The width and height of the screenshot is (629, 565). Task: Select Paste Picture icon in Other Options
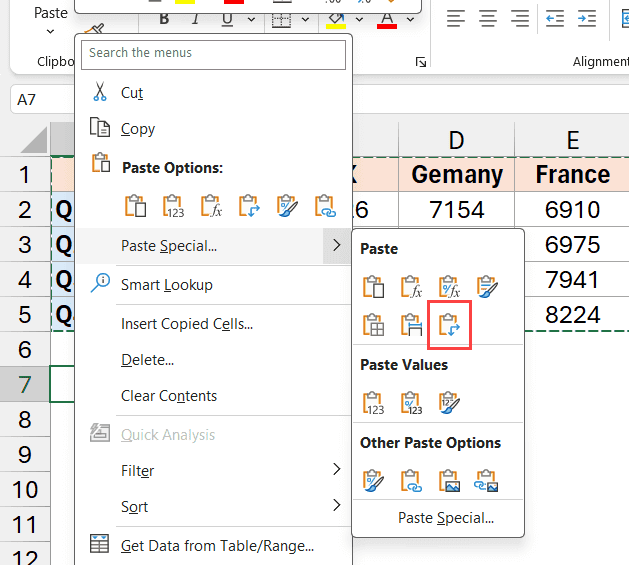[449, 481]
